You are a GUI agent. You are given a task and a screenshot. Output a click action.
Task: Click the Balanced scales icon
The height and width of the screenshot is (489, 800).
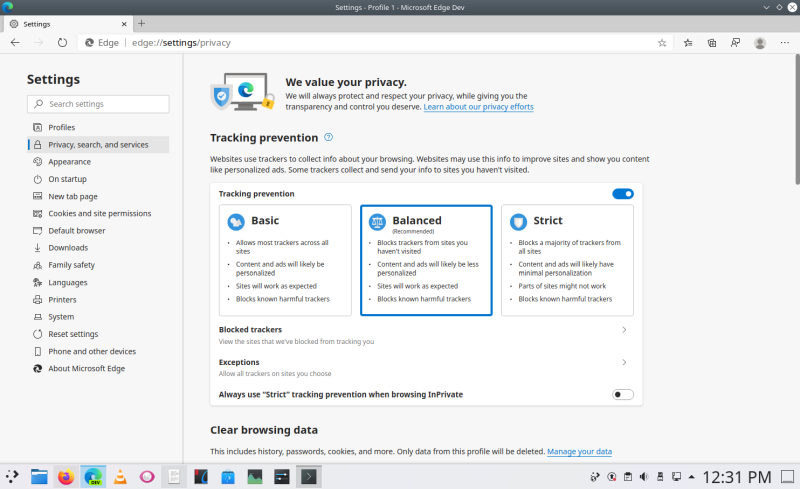pos(377,222)
